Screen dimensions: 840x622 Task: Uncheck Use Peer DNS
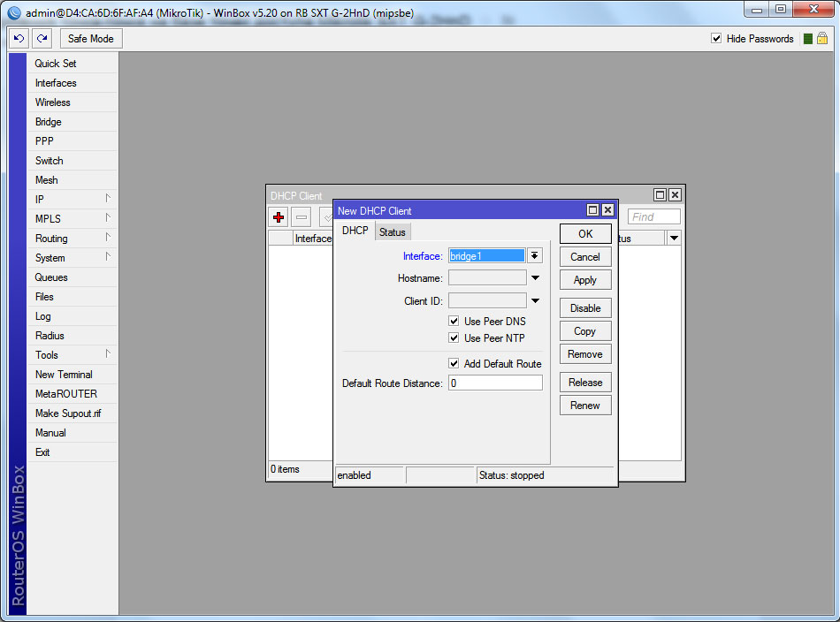[x=454, y=322]
